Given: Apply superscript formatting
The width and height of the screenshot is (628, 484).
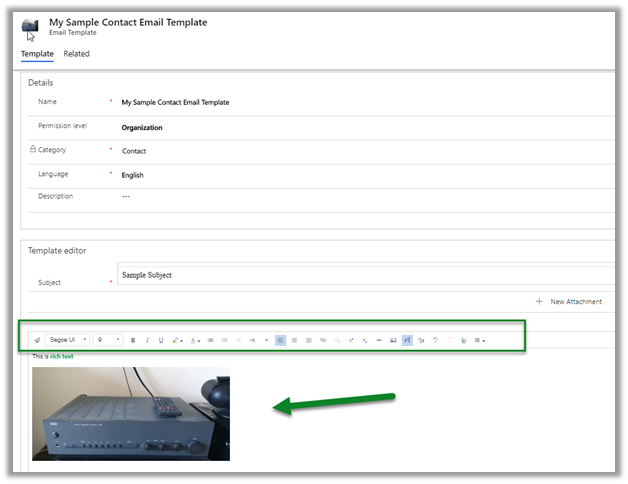Looking at the screenshot, I should click(351, 340).
